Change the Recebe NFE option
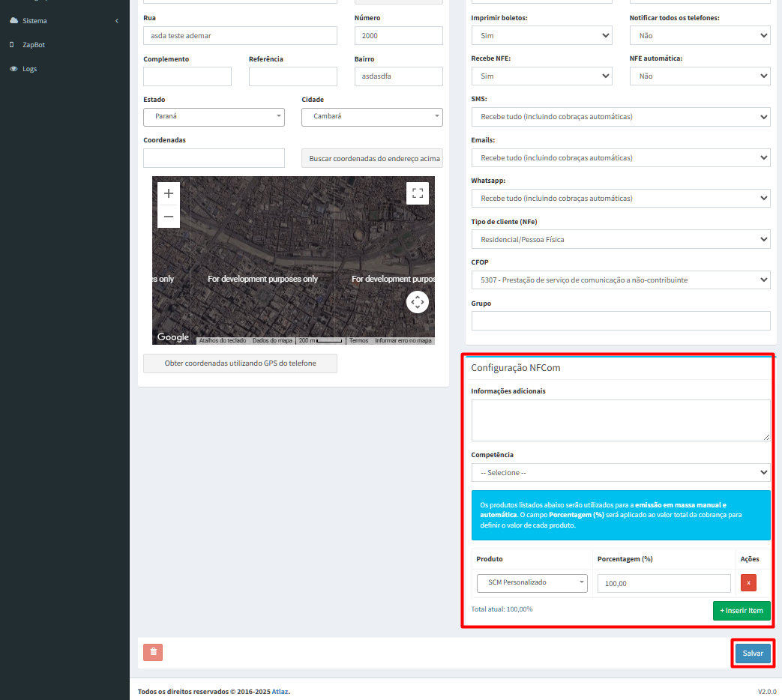 541,76
